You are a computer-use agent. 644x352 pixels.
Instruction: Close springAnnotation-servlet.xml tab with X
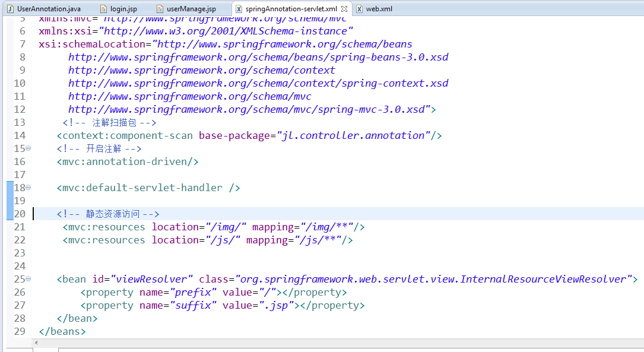point(344,9)
